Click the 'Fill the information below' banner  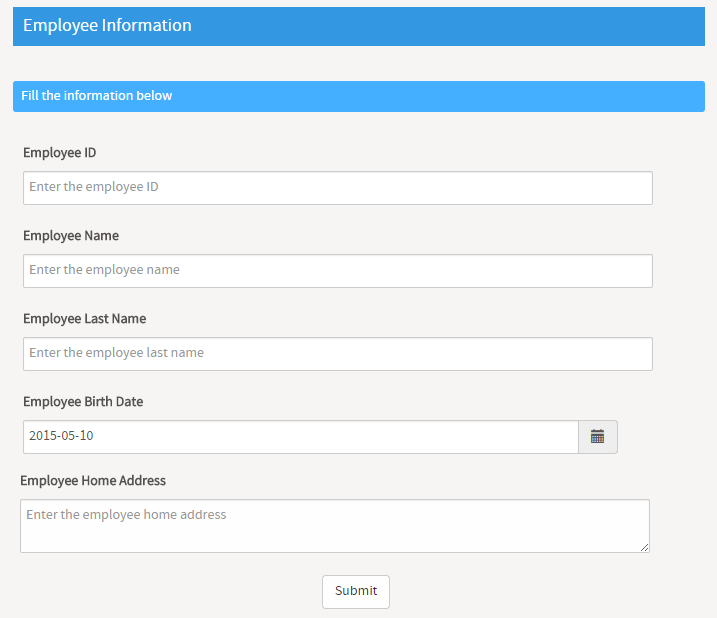point(359,97)
